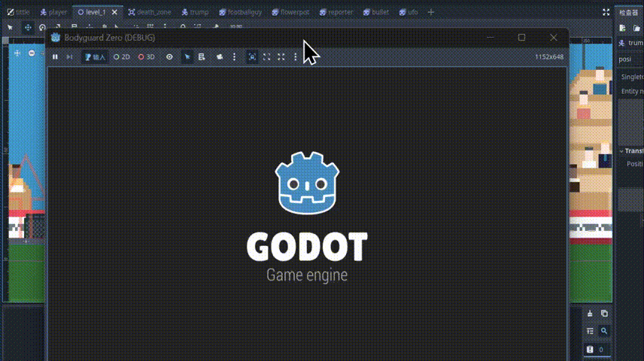The image size is (644, 361).
Task: Click the bottom panel list filter icon
Action: (x=590, y=331)
